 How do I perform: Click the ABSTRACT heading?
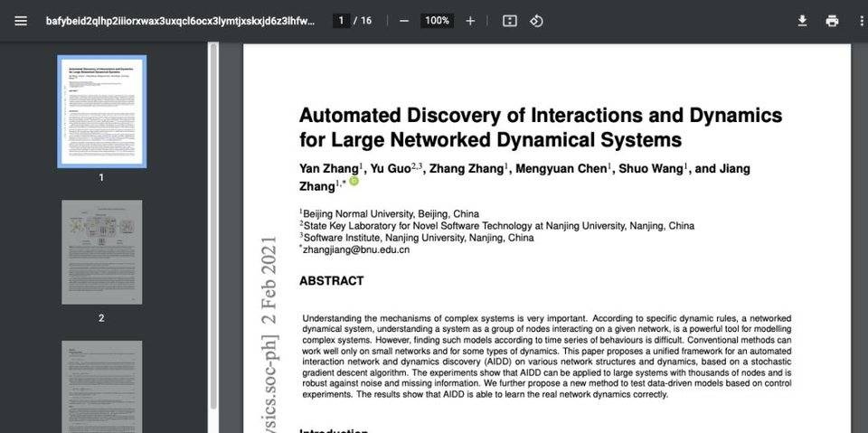coord(331,281)
